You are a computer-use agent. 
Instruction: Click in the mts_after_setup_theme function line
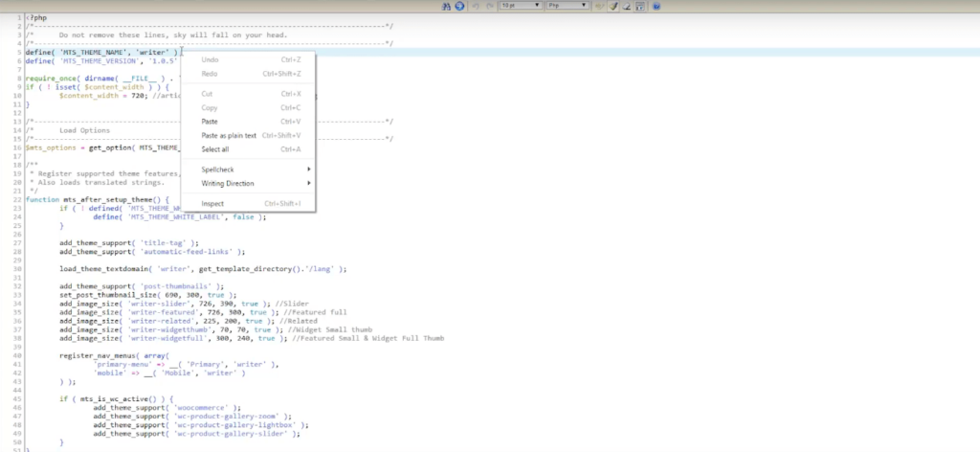coord(98,199)
